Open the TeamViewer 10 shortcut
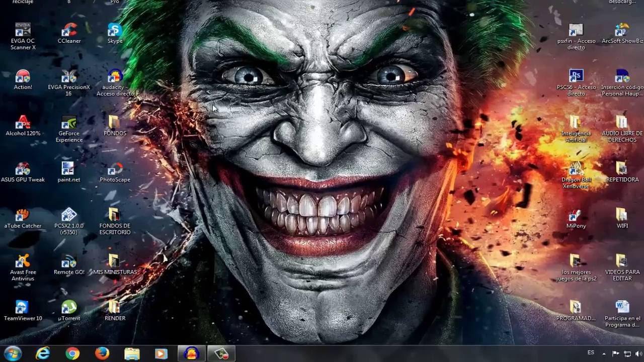Viewport: 644px width, 362px height. [x=23, y=311]
